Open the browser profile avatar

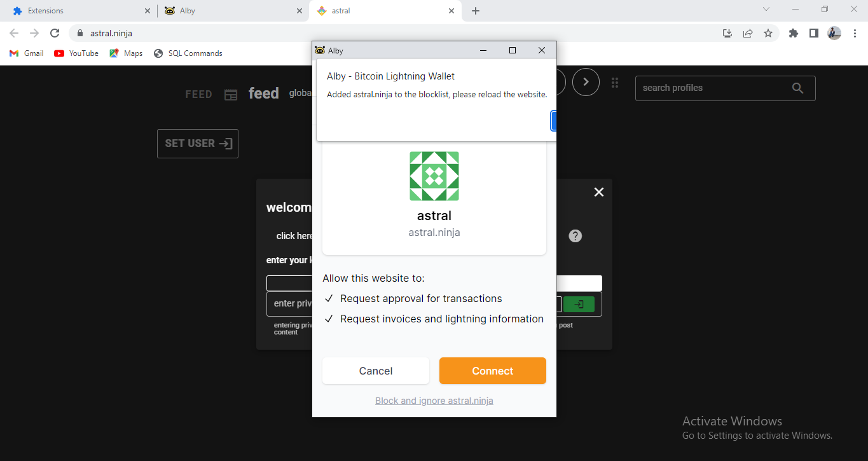834,33
